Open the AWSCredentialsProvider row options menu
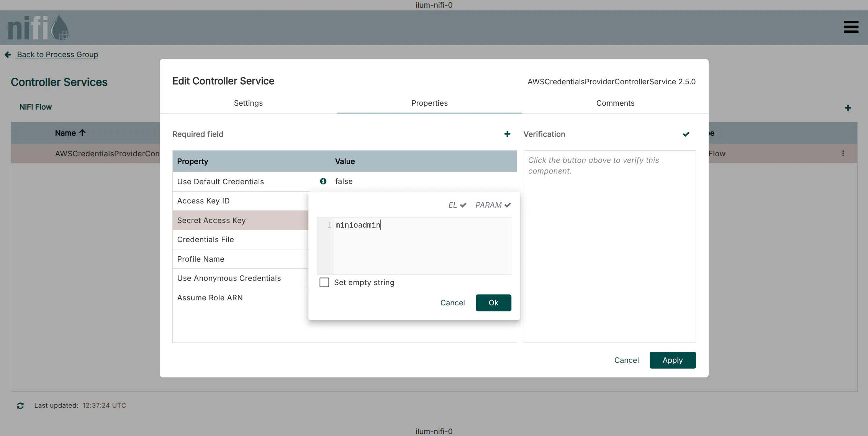Viewport: 868px width, 436px height. tap(843, 153)
